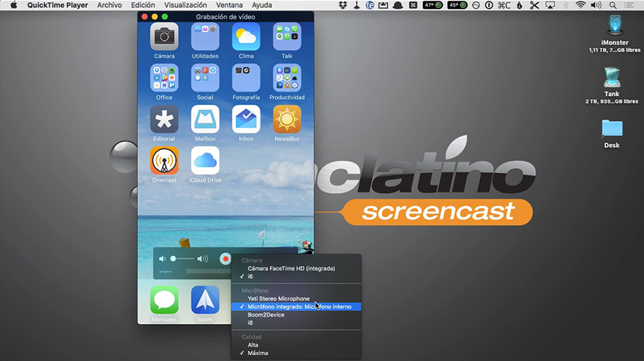Open the Edición menu

pos(143,5)
